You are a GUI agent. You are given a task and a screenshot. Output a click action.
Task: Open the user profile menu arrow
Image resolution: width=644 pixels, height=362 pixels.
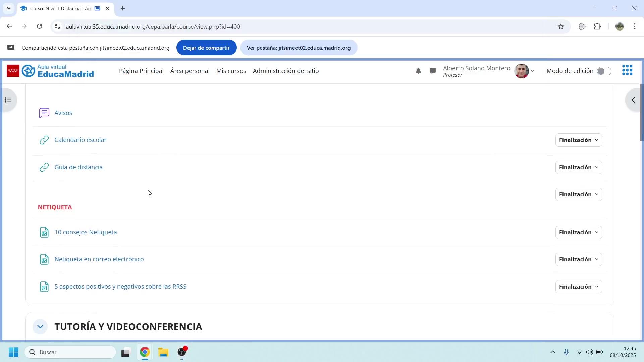tap(532, 71)
